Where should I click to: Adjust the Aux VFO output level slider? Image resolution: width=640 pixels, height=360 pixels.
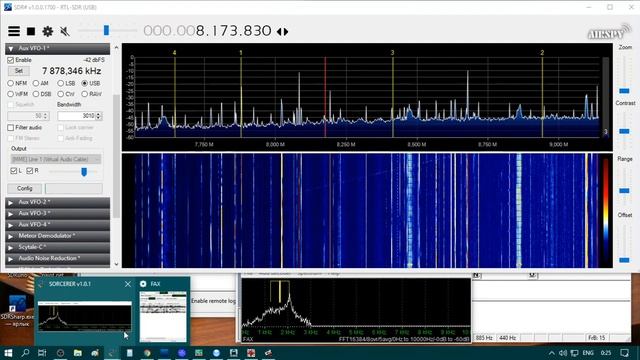click(84, 171)
